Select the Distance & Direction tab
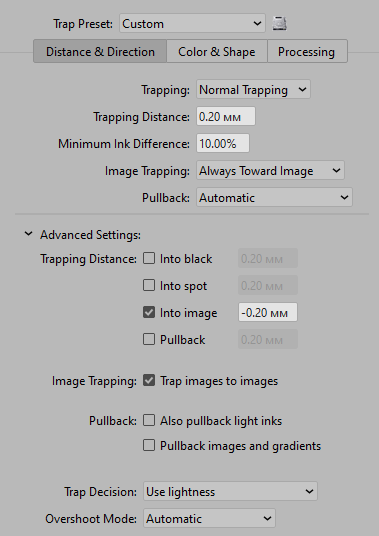Image resolution: width=379 pixels, height=536 pixels. tap(100, 52)
